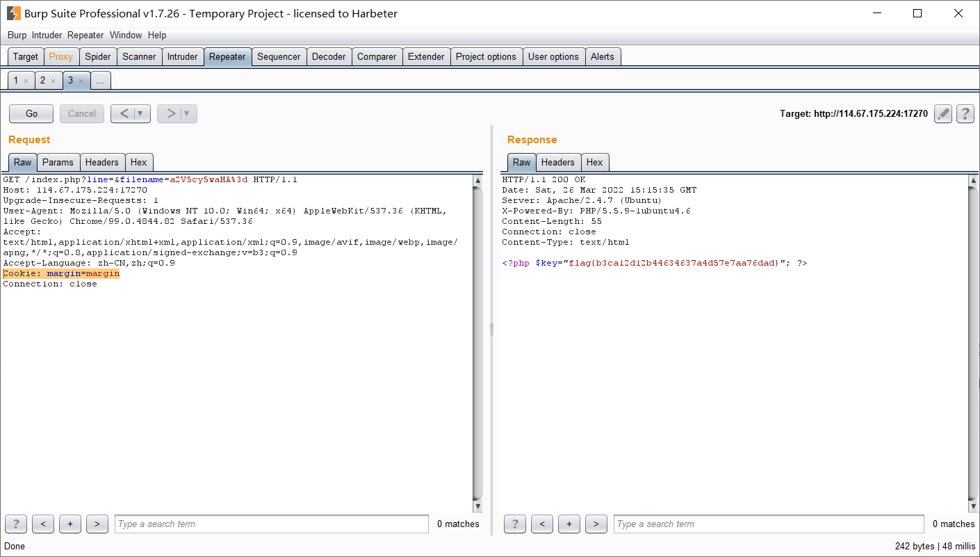Open the Burp menu
This screenshot has height=557, width=980.
17,35
